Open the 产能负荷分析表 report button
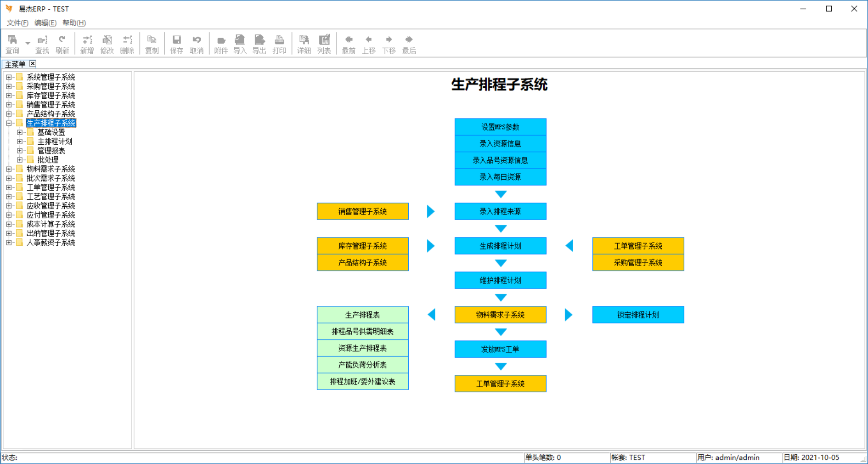The width and height of the screenshot is (868, 464). 363,365
